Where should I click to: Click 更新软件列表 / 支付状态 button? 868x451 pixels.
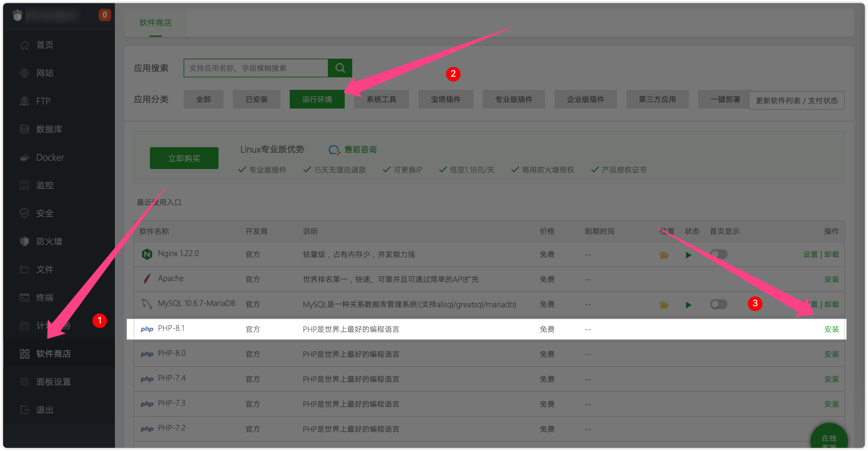796,100
